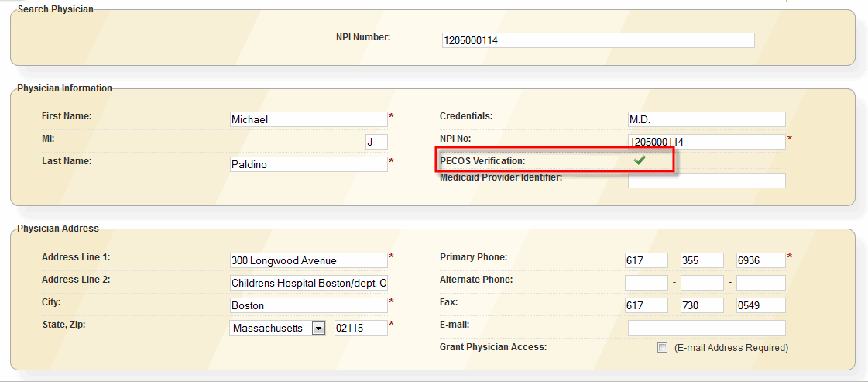Click the green PECOS Verification checkmark

(640, 160)
